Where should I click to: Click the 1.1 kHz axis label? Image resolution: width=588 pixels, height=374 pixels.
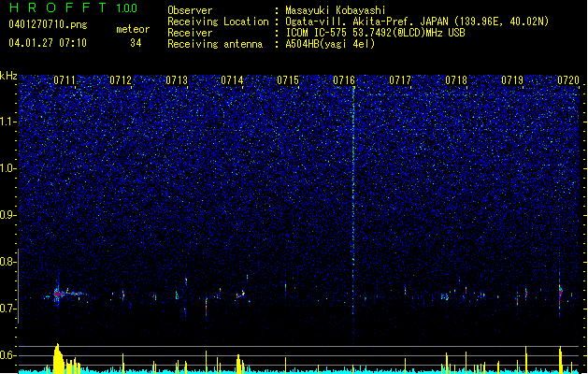(8, 122)
